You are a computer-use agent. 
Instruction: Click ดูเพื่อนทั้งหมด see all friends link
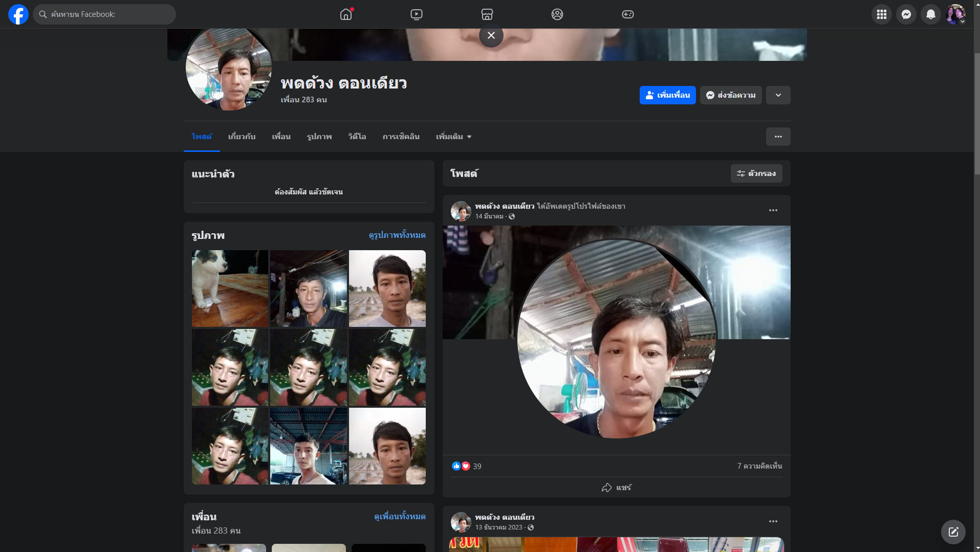pos(400,516)
